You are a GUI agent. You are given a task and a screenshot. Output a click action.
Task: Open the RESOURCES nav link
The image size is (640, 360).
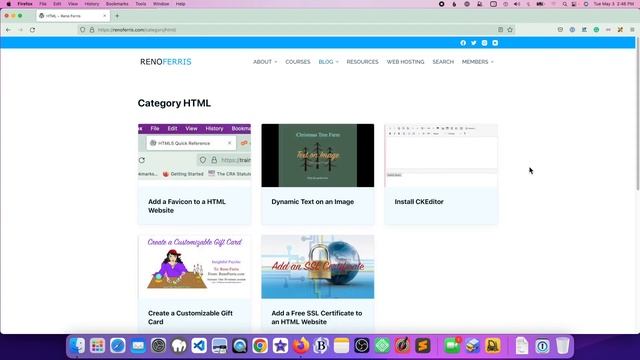[x=362, y=62]
